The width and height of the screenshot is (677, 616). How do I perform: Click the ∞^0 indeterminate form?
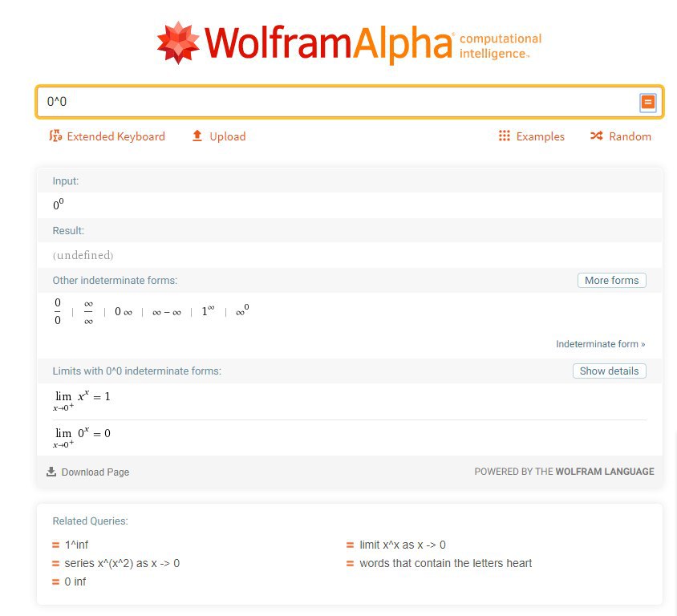(x=242, y=310)
